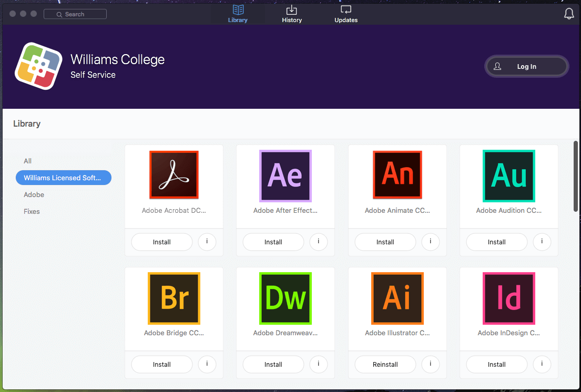581x392 pixels.
Task: Click the Adobe Illustrator icon
Action: tap(397, 298)
